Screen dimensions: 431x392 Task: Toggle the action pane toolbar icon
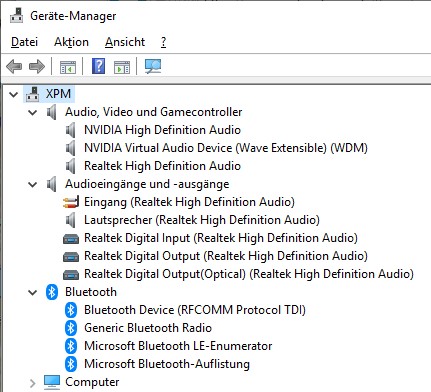click(122, 67)
